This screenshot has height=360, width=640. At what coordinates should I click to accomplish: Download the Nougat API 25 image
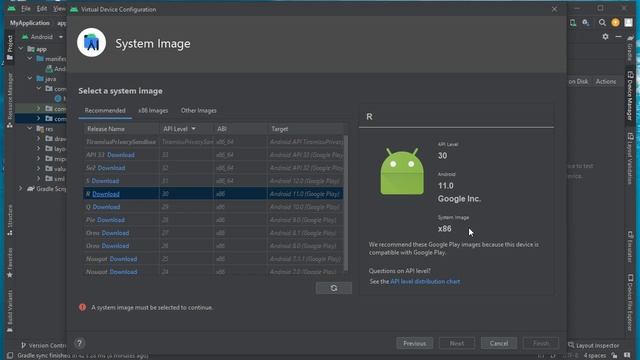(123, 259)
